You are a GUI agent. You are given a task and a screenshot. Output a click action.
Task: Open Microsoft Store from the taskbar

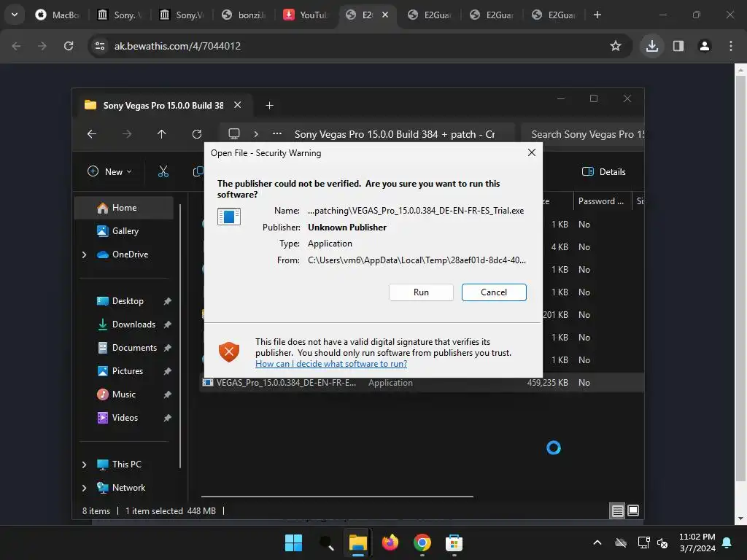[454, 542]
